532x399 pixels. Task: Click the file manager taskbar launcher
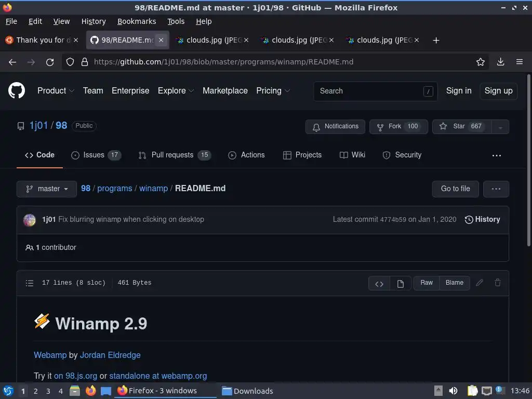point(75,391)
